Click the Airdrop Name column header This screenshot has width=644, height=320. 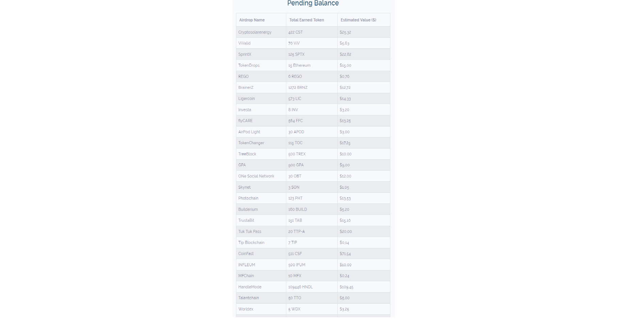point(252,20)
